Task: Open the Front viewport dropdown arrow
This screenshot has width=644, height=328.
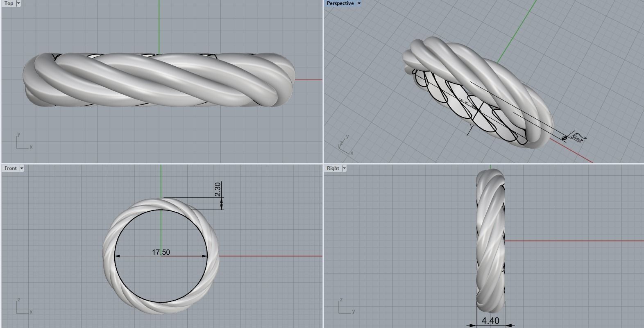Action: [x=21, y=168]
